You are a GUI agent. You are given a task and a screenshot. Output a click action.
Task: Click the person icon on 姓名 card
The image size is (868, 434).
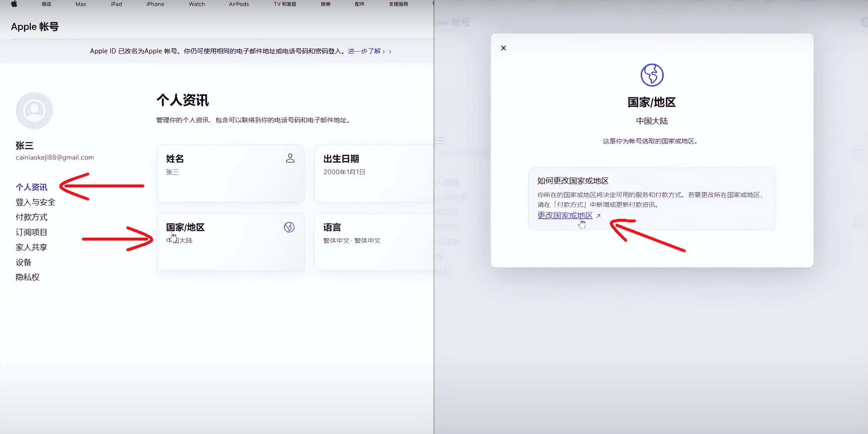(x=290, y=158)
